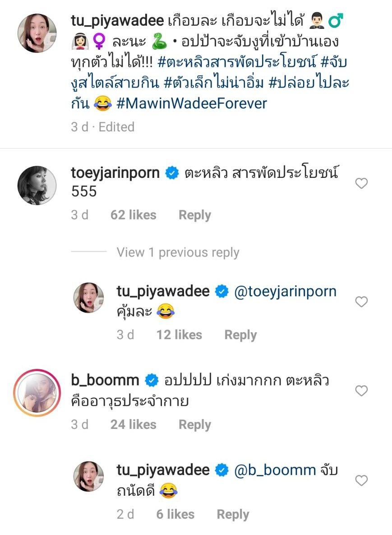This screenshot has width=392, height=535.
Task: Open b_boomm username link
Action: point(105,380)
